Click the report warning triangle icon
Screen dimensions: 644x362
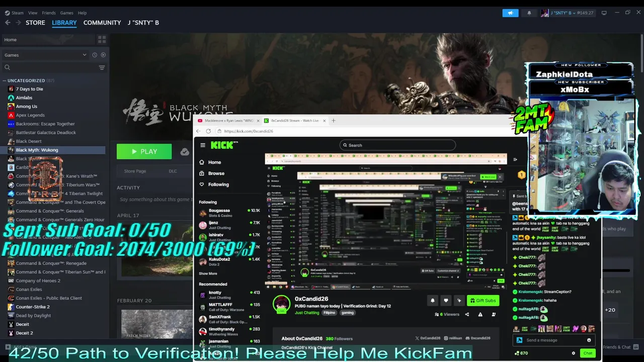pyautogui.click(x=480, y=314)
